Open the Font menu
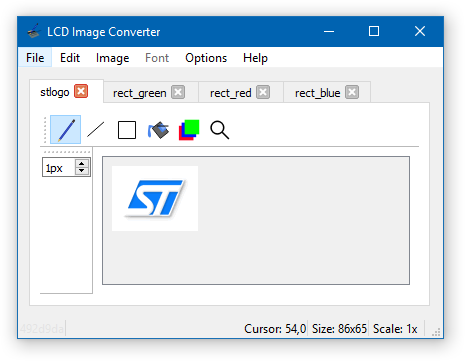This screenshot has height=361, width=465. (157, 58)
